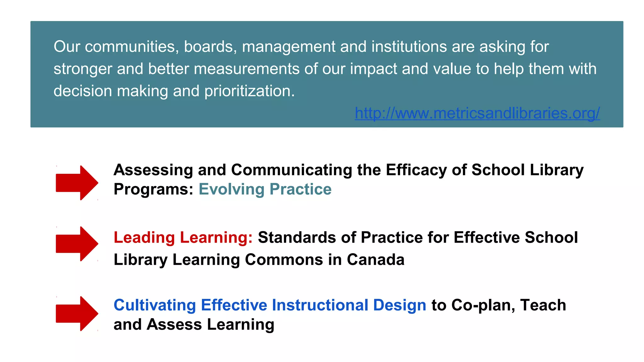Image resolution: width=644 pixels, height=362 pixels.
Task: Click the 'Our communities, boards, management' sentence line
Action: pyautogui.click(x=301, y=47)
